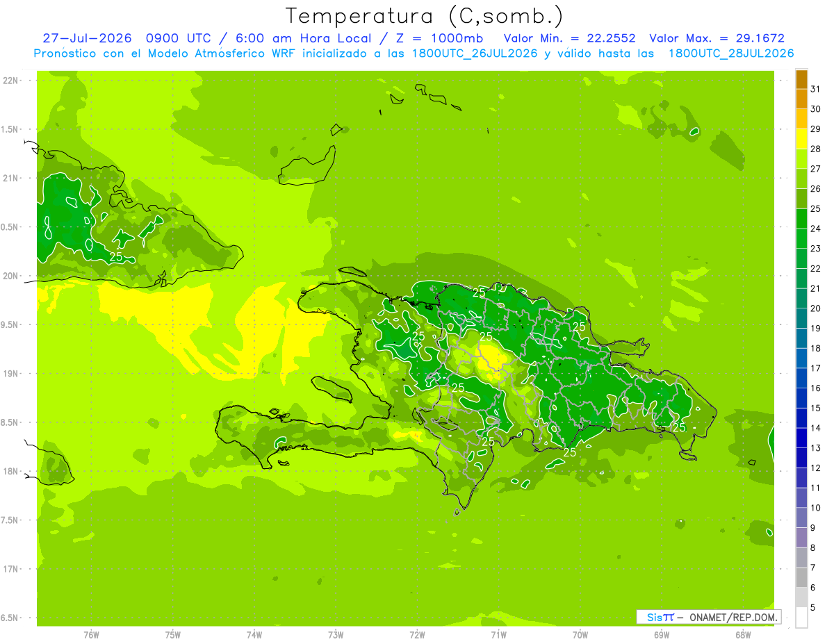Viewport: 834px width, 644px height.
Task: Click the 18N latitude axis label
Action: click(x=12, y=471)
